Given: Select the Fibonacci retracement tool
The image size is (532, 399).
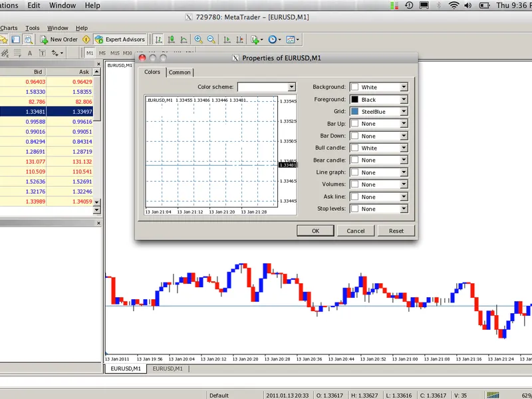Looking at the screenshot, I should 17,53.
